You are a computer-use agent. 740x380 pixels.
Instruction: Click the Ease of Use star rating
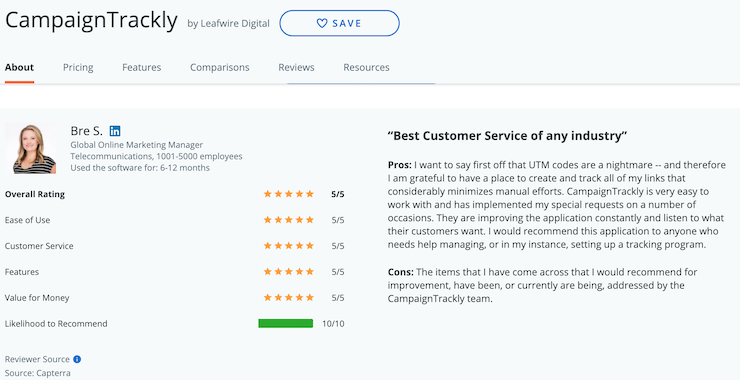pyautogui.click(x=288, y=220)
